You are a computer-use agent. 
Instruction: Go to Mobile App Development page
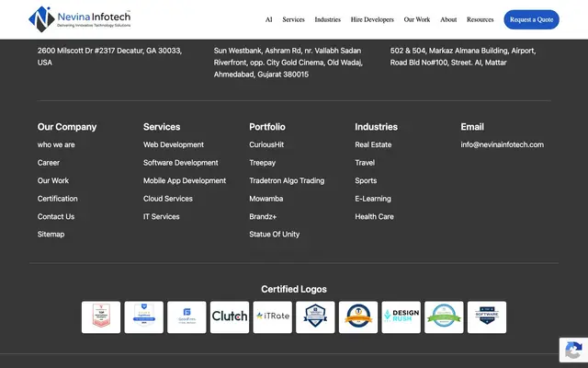(x=185, y=180)
